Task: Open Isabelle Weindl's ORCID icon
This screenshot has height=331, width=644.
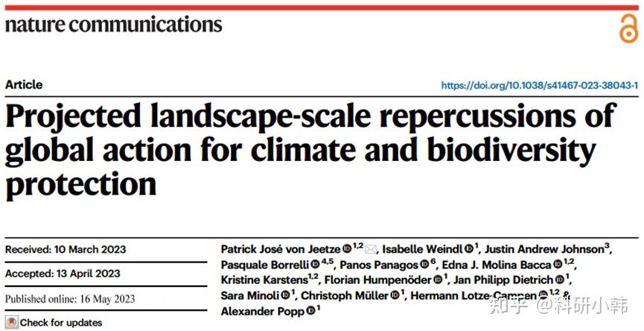Action: (469, 249)
